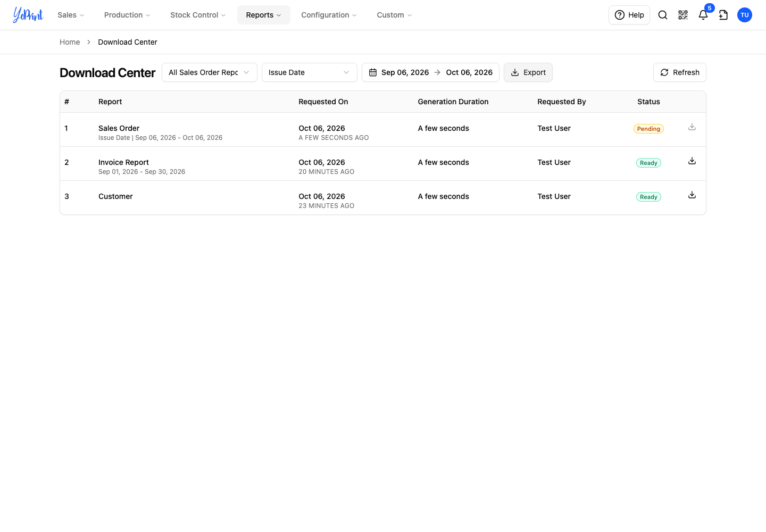Image resolution: width=766 pixels, height=532 pixels.
Task: Click Ready badge in Invoice Report row
Action: pos(648,163)
